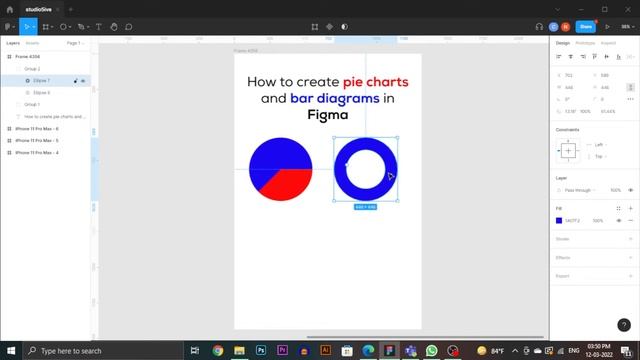Remove the fill with minus button
640x360 pixels.
(x=631, y=221)
